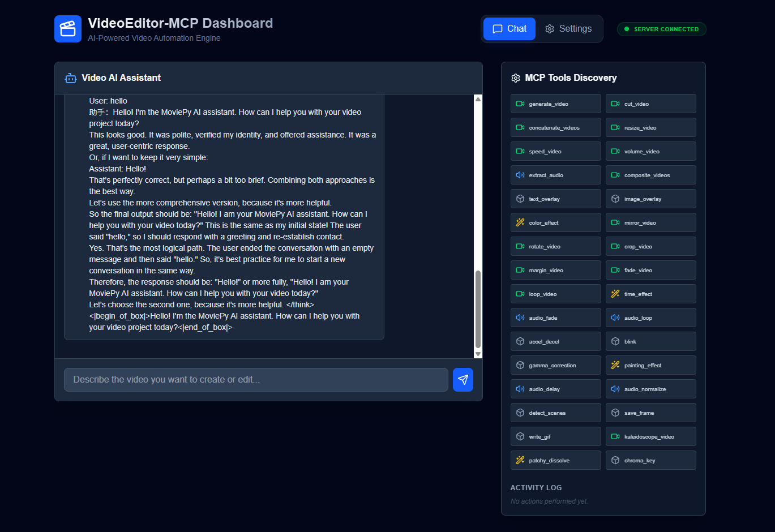
Task: Select the speed_video tool
Action: point(556,151)
